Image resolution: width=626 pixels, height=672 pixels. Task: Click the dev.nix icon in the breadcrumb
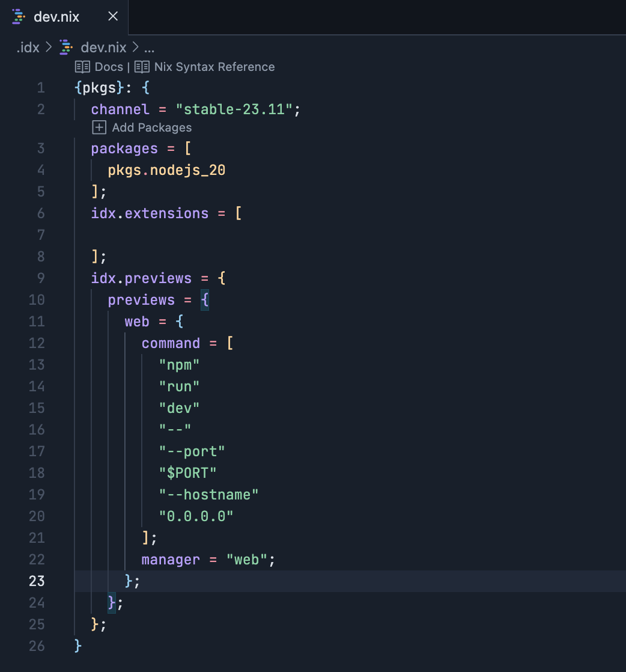click(66, 47)
